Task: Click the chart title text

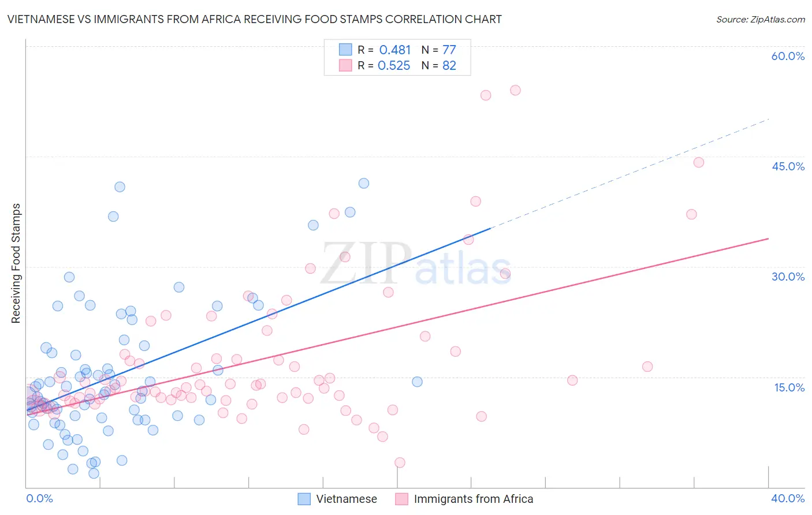Action: pyautogui.click(x=254, y=19)
